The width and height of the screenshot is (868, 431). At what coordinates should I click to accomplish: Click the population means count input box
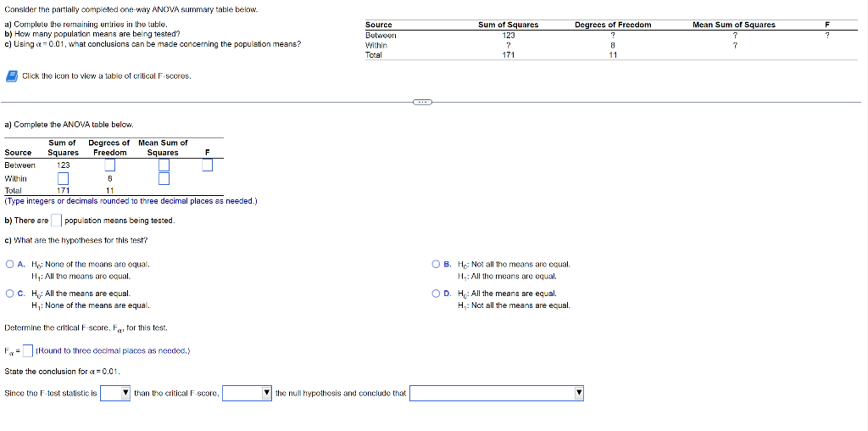coord(56,221)
